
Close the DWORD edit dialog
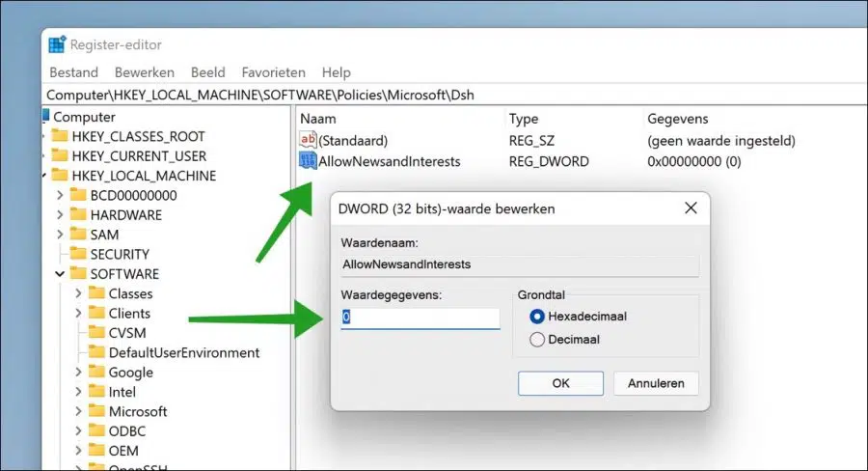tap(691, 208)
